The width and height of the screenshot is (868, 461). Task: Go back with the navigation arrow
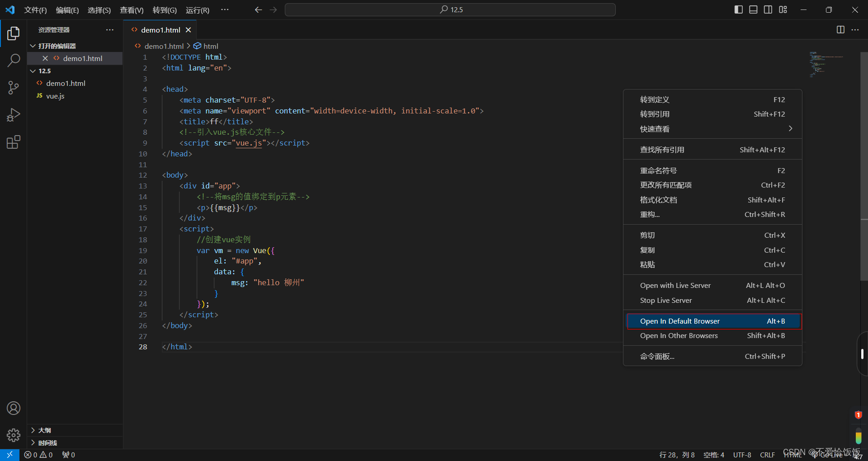258,9
